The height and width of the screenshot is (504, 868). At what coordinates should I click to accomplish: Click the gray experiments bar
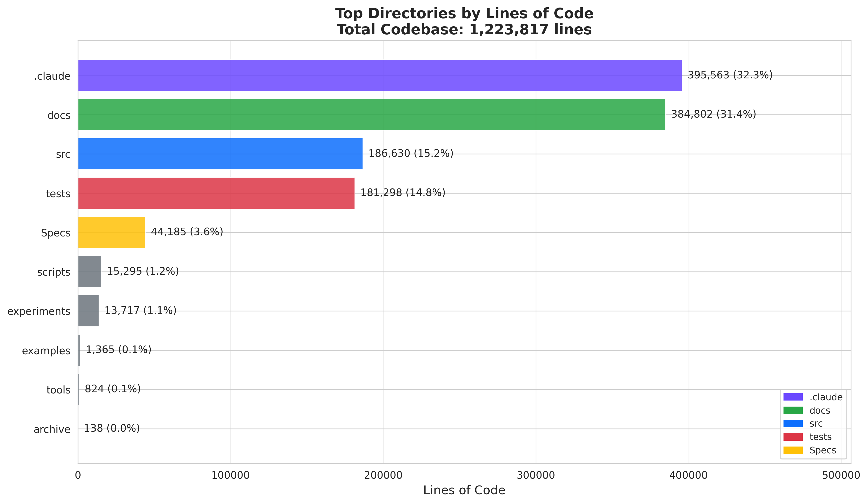(x=88, y=311)
